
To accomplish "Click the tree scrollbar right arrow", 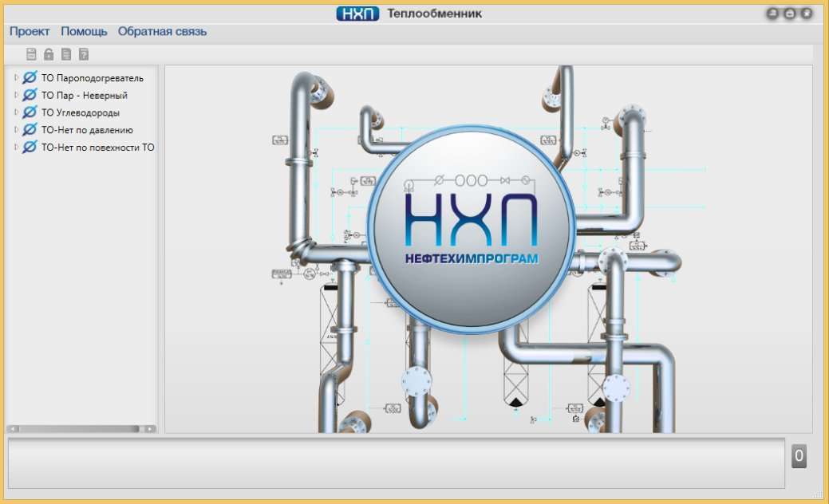I will 150,429.
